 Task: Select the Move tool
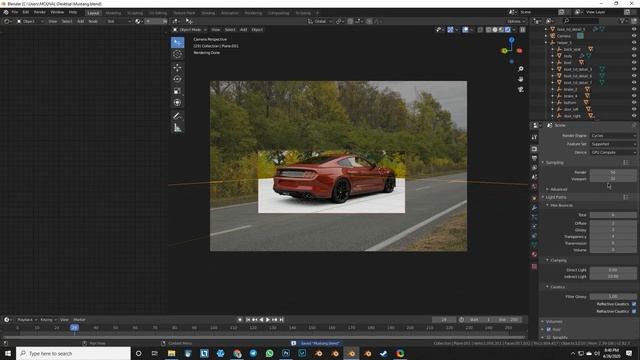click(178, 67)
